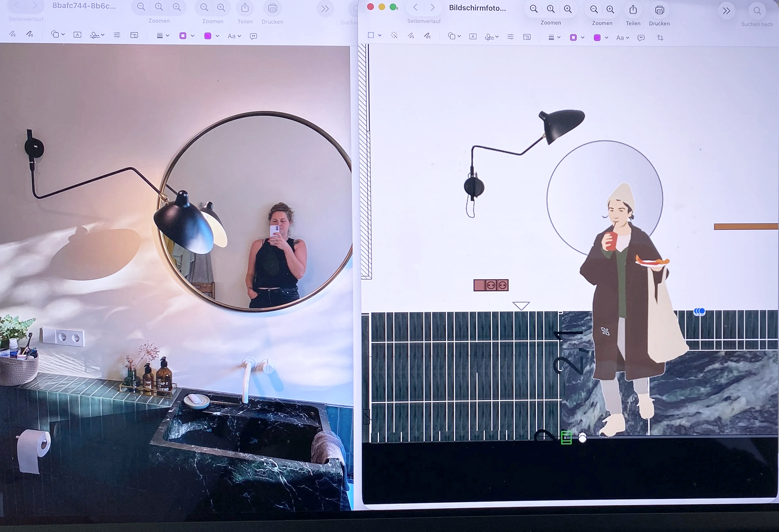Add a speech bubble note in left window
The width and height of the screenshot is (779, 532).
(x=253, y=36)
